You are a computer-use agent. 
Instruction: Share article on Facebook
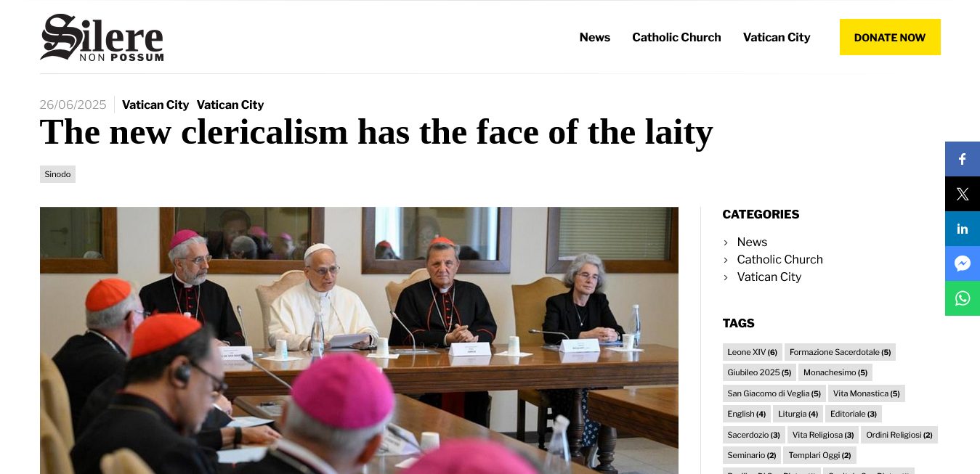[962, 159]
